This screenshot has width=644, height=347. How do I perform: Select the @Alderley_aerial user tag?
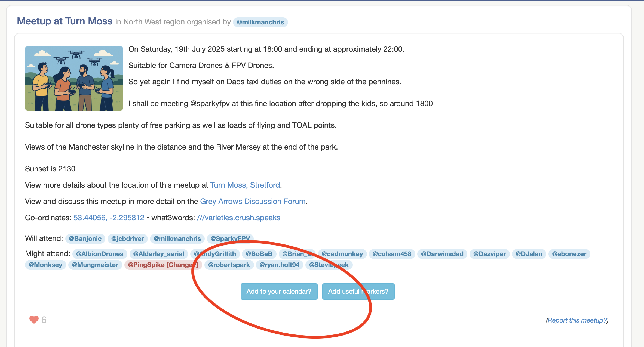click(158, 254)
